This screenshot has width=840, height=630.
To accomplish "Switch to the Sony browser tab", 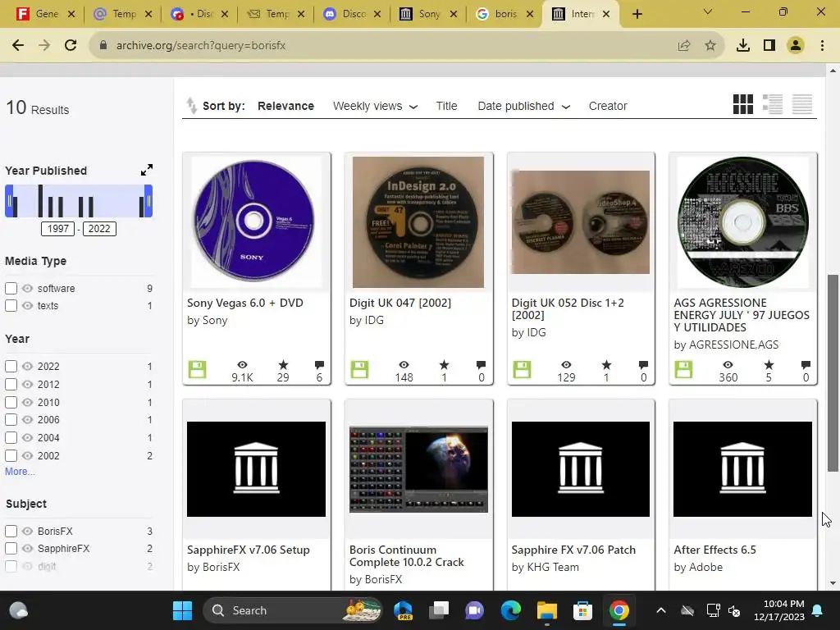I will point(428,14).
